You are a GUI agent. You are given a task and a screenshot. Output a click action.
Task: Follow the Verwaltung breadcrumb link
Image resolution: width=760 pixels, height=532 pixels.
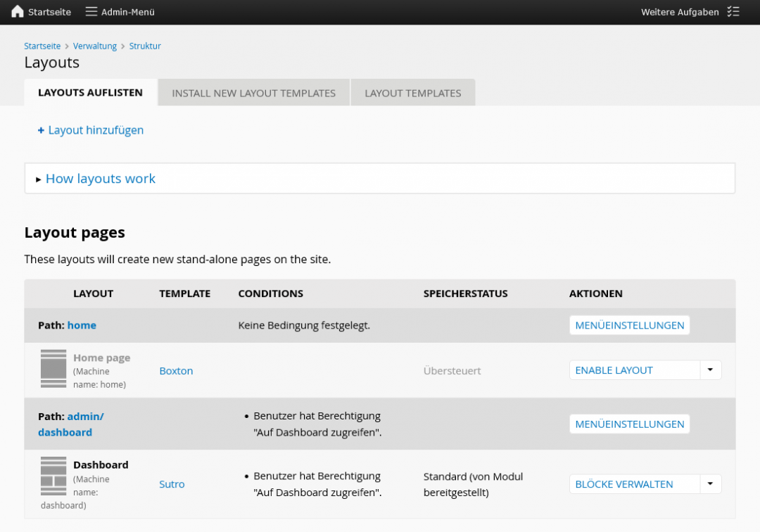pyautogui.click(x=95, y=46)
